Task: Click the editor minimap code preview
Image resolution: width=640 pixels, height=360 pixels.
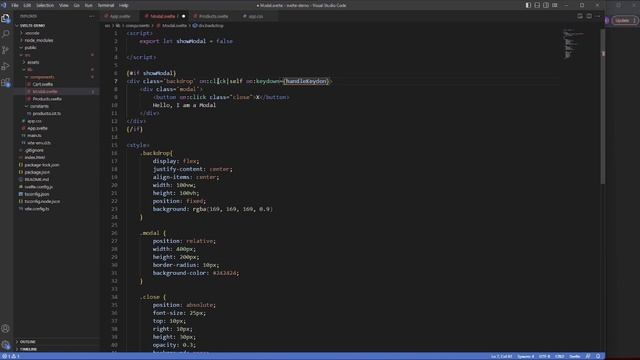Action: coord(573,44)
